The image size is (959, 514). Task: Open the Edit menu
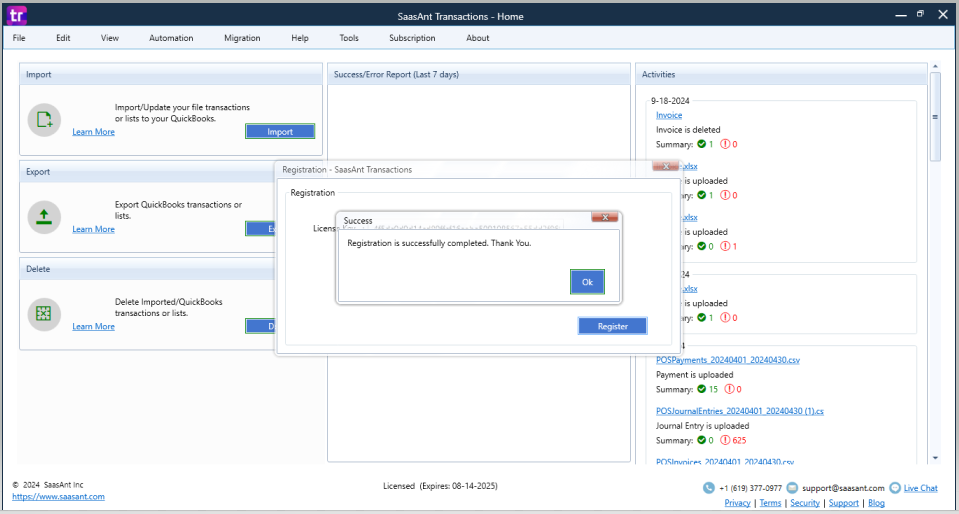(63, 38)
